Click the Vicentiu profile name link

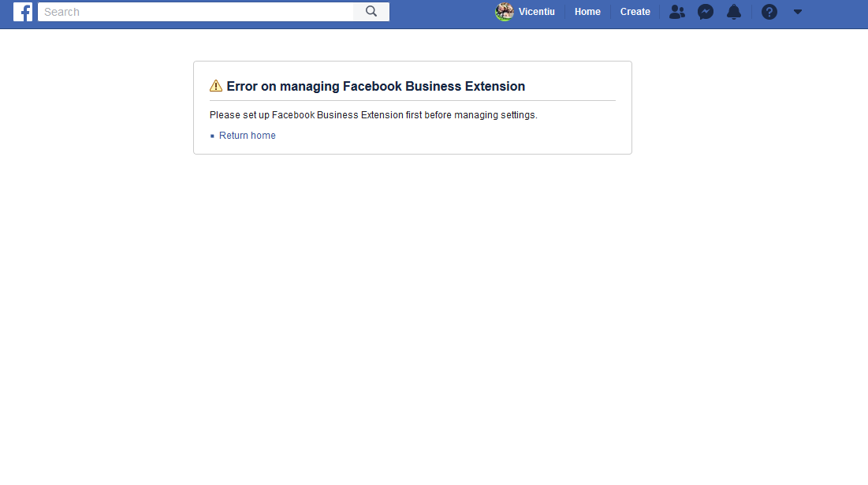(536, 12)
